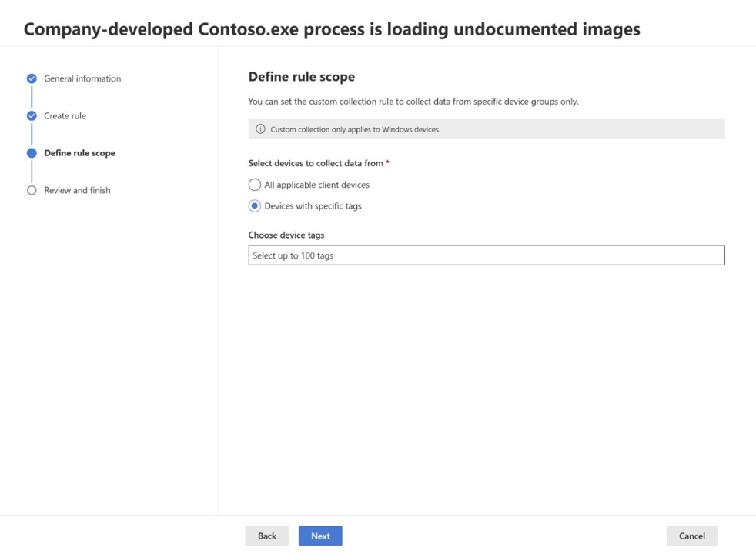The height and width of the screenshot is (554, 756).
Task: Click the Create rule step checkmark icon
Action: [x=32, y=115]
